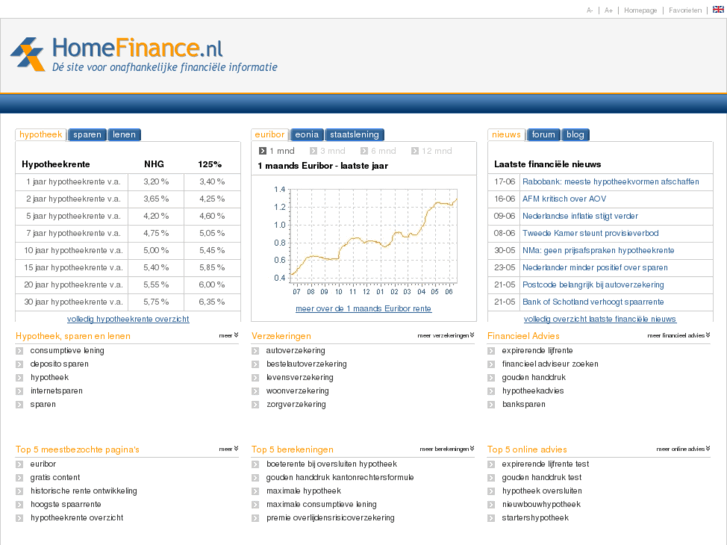Click arrow icon beside 'internetsparen'
This screenshot has height=545, width=727.
[19, 391]
